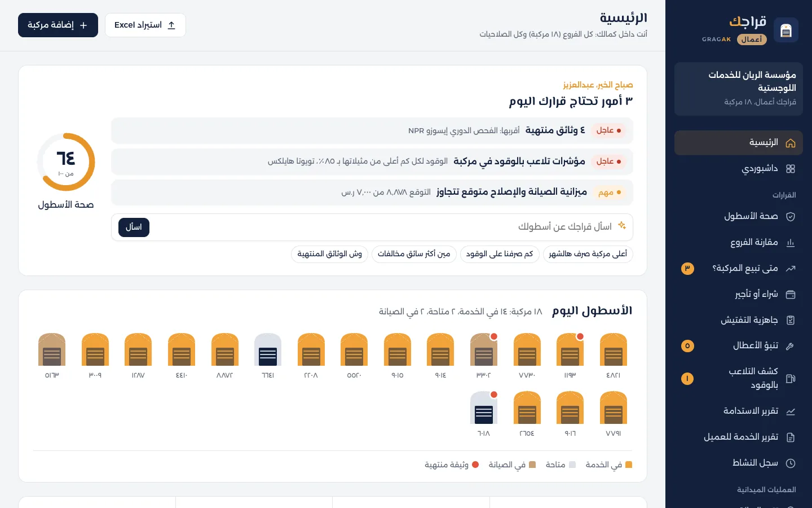The height and width of the screenshot is (508, 812).
Task: Choose suggestion كم صرفنا على الوقود
Action: [500, 254]
